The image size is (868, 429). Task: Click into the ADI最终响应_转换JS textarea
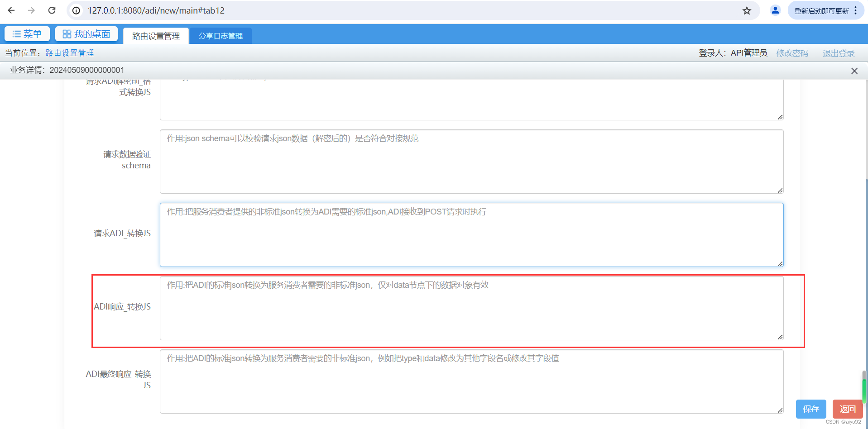point(471,381)
